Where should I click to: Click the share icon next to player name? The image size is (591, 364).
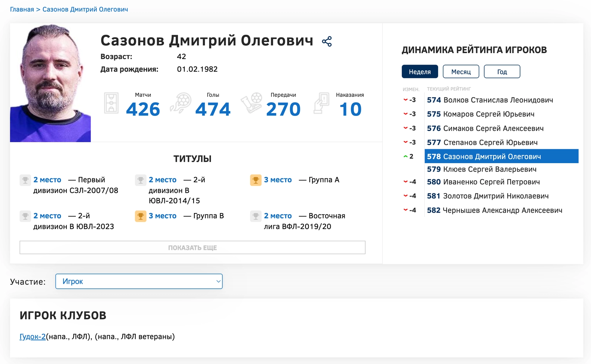point(327,41)
